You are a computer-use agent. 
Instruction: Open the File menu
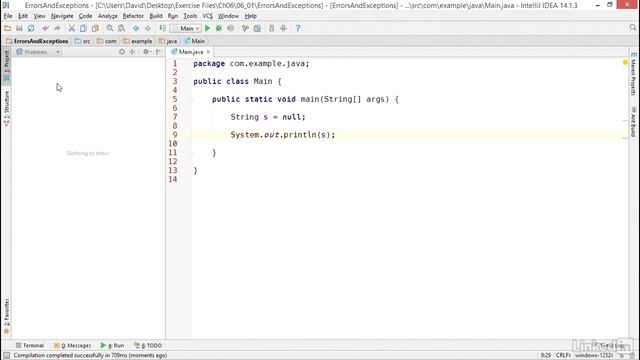pos(8,16)
